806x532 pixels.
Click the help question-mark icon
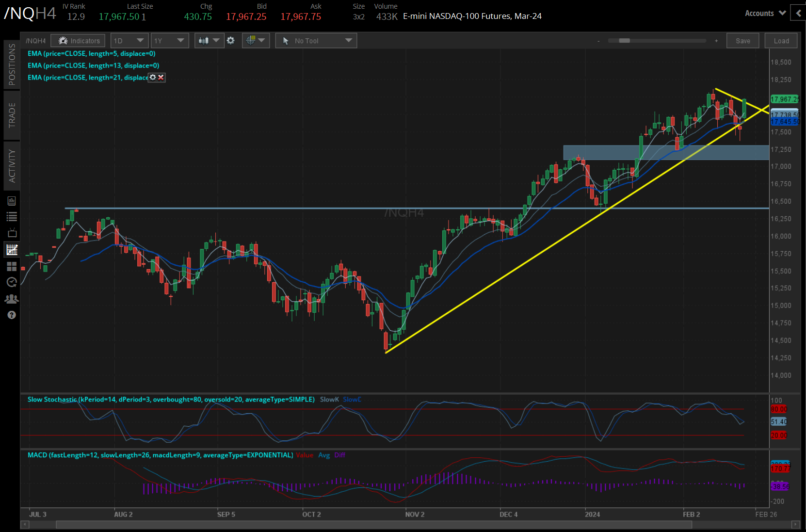click(12, 315)
